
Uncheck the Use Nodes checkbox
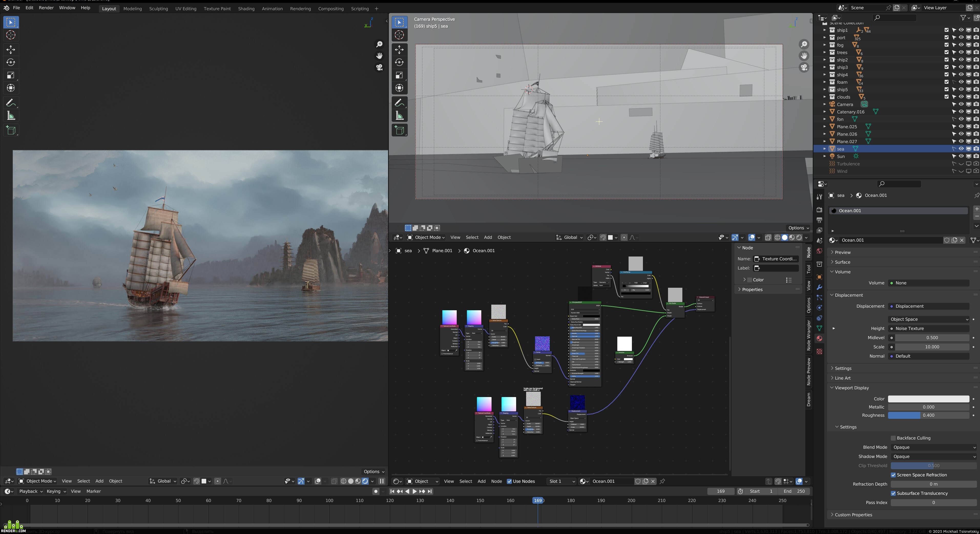tap(509, 481)
